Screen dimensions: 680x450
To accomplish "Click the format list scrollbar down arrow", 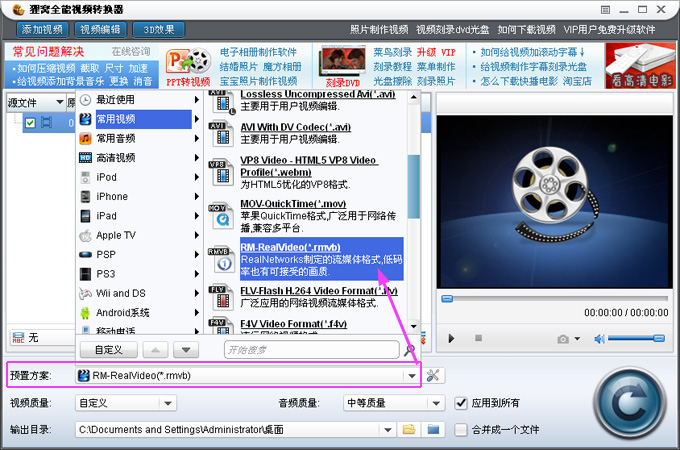I will point(414,326).
